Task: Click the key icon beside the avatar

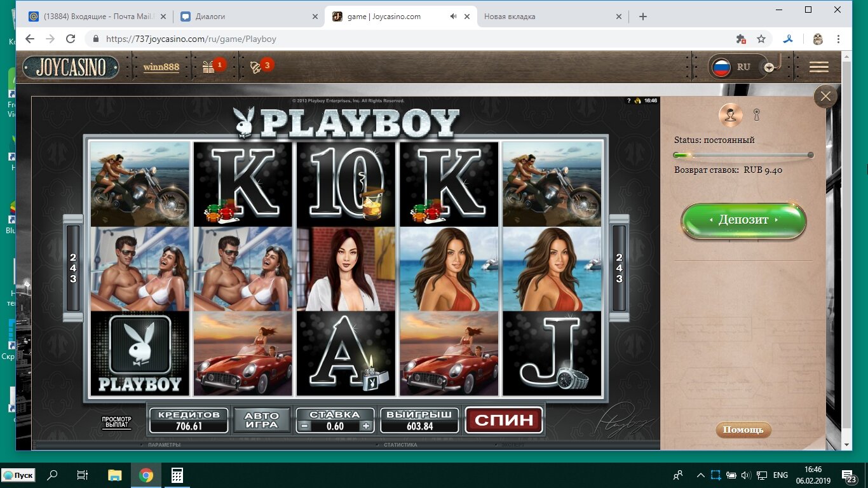Action: tap(756, 115)
